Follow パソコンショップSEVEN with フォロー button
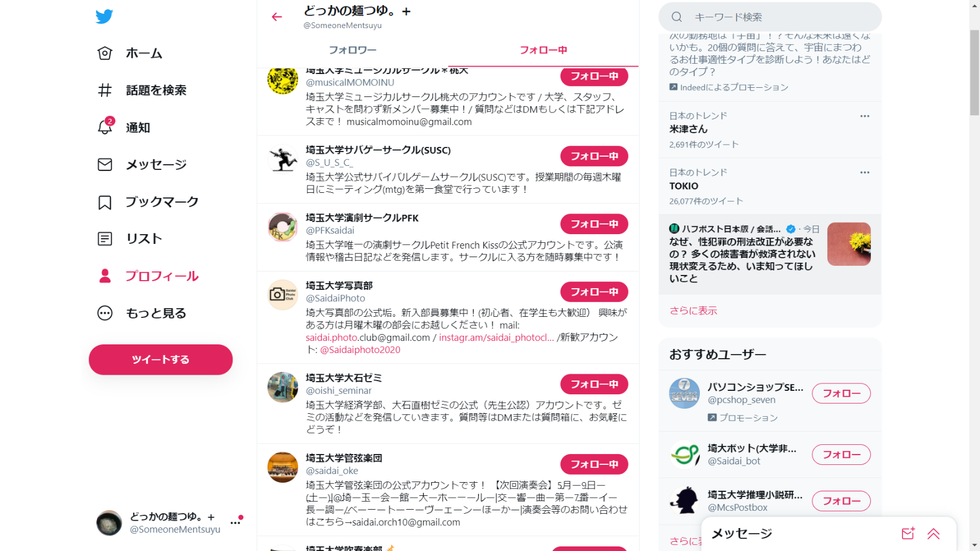This screenshot has height=551, width=980. 841,393
